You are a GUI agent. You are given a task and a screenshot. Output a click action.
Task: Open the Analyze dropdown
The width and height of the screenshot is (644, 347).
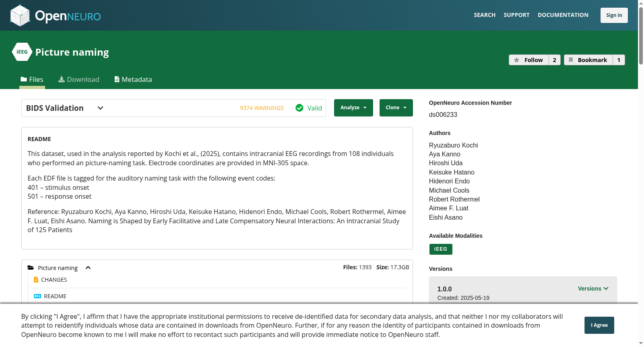353,108
